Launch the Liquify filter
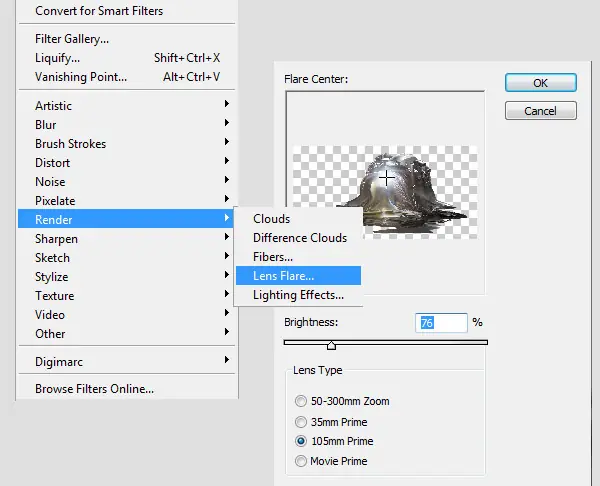 point(126,58)
